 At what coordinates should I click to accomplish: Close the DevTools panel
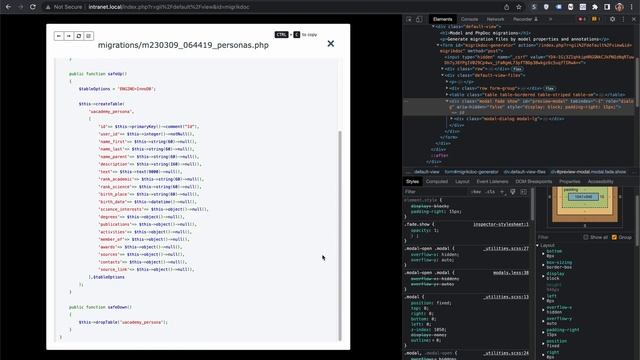click(x=634, y=19)
